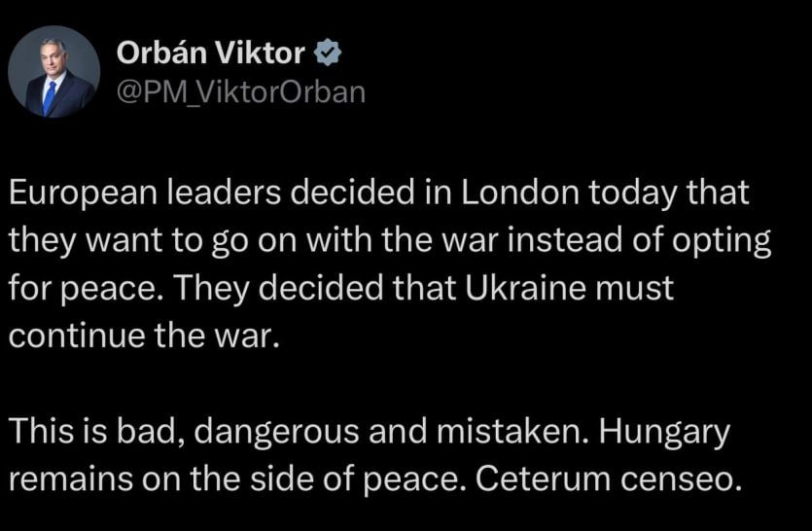Click the word "instead" in the tweet
This screenshot has width=812, height=531.
(x=564, y=240)
